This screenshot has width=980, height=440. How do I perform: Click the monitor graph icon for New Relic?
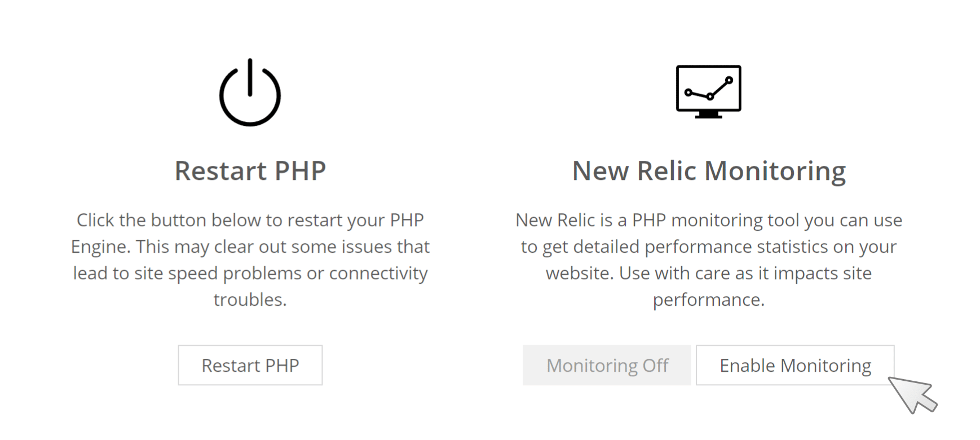pos(709,92)
